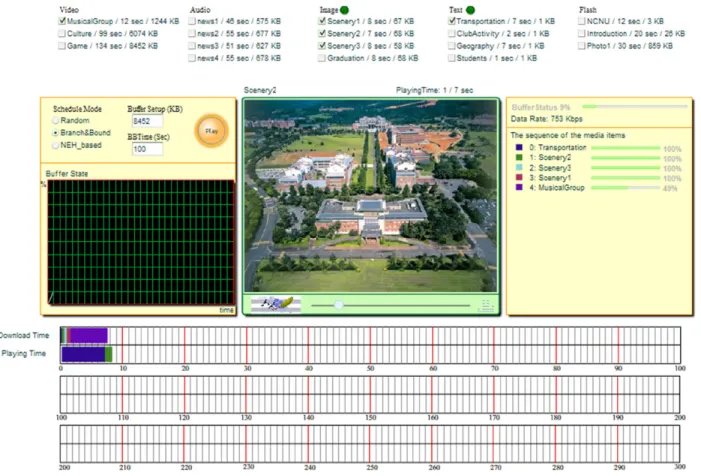Click the volume bars icon in player
Viewport: 701px width, 476px height.
[x=486, y=306]
